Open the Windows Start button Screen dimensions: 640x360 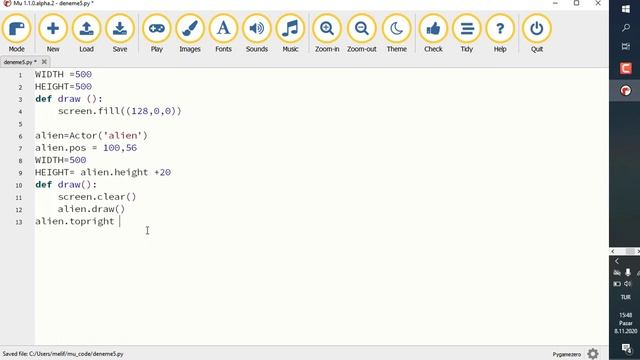[x=625, y=9]
